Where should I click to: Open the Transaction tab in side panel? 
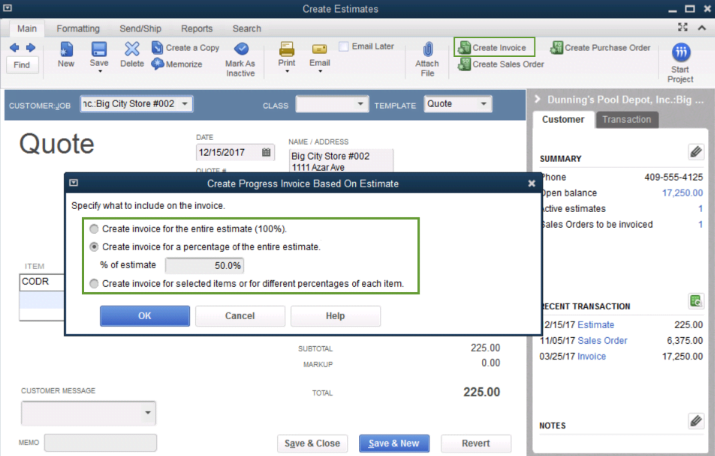(x=627, y=119)
